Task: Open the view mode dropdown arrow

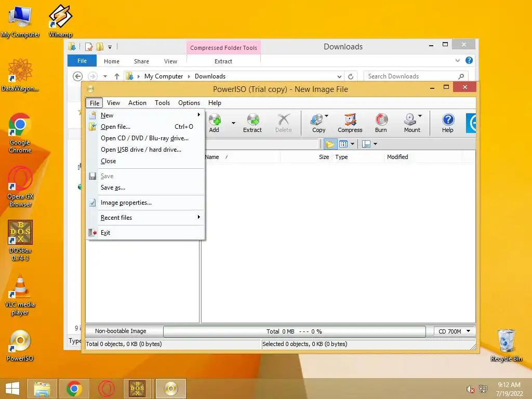Action: click(353, 144)
